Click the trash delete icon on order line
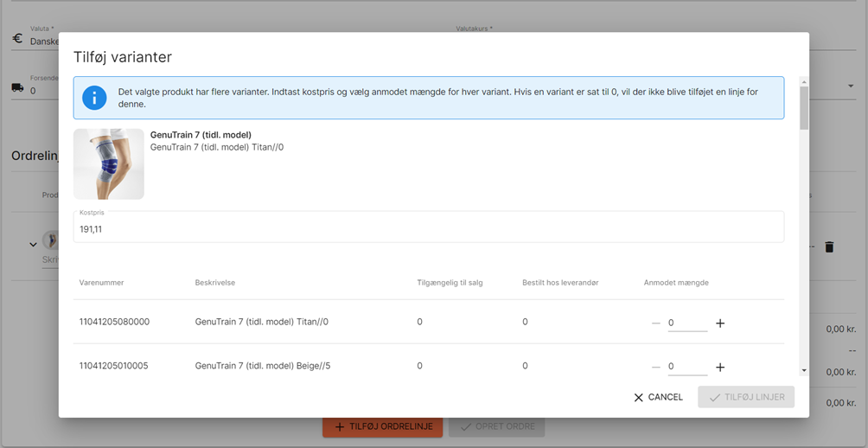The image size is (868, 448). [829, 247]
